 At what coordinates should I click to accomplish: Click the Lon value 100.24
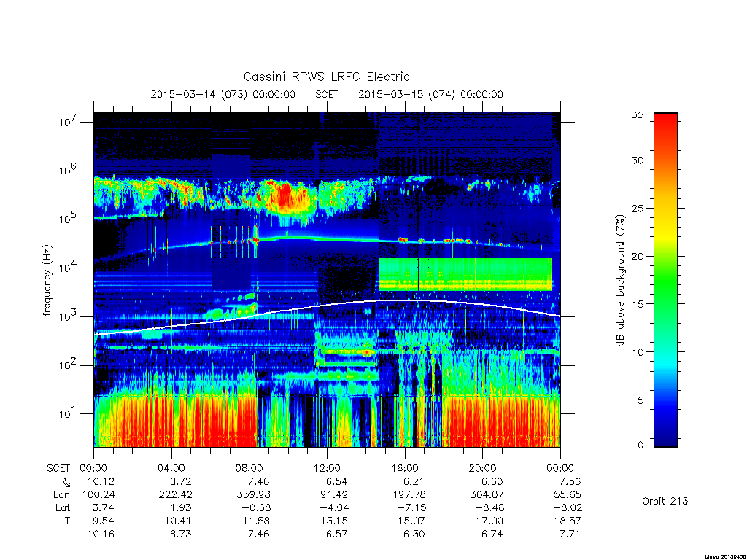[98, 495]
